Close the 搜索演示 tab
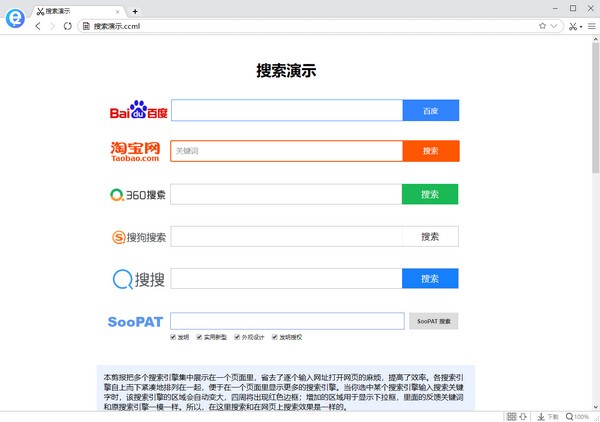600x422 pixels. 118,10
